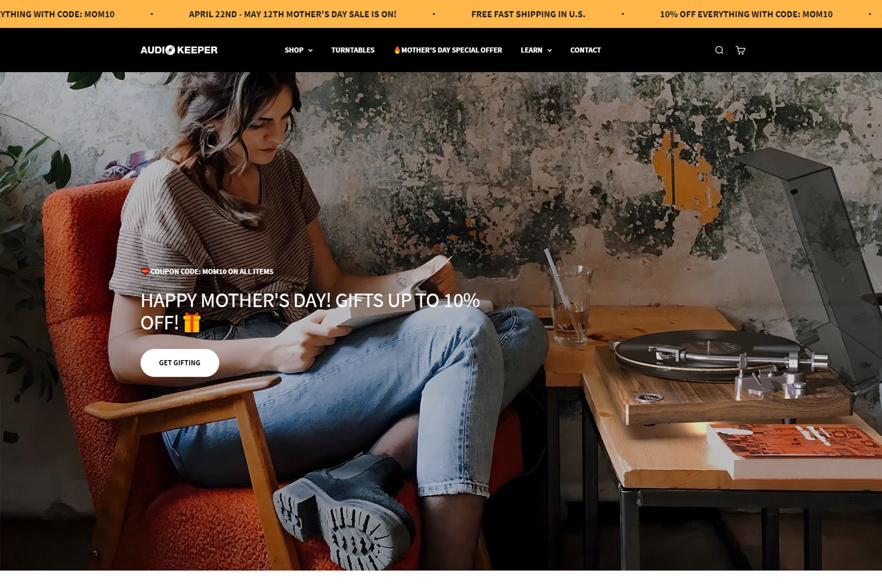
Task: Open the shopping cart icon
Action: tap(741, 50)
